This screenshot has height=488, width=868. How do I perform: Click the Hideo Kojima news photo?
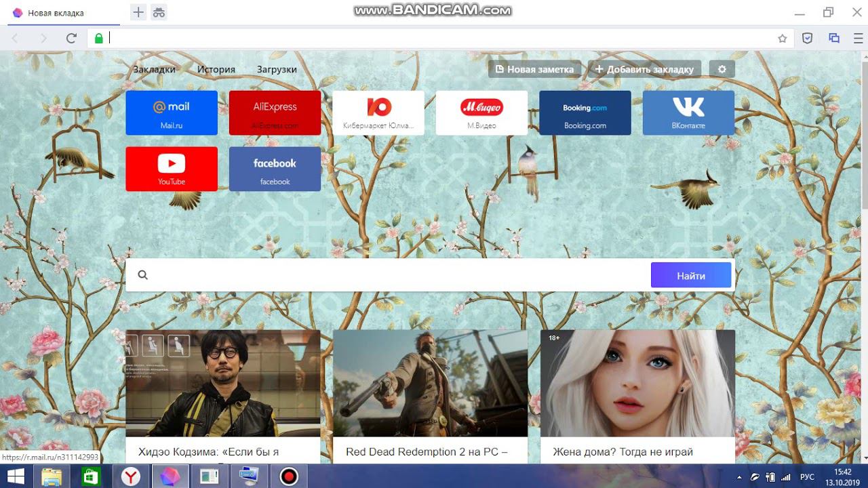pos(223,383)
